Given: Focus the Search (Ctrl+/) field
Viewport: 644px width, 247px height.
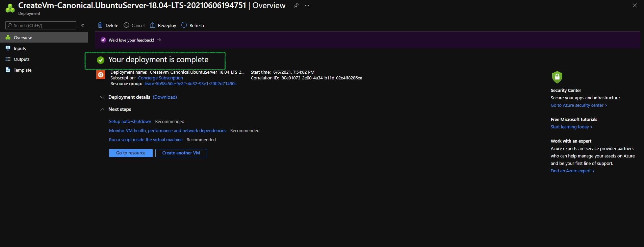Looking at the screenshot, I should coord(41,25).
